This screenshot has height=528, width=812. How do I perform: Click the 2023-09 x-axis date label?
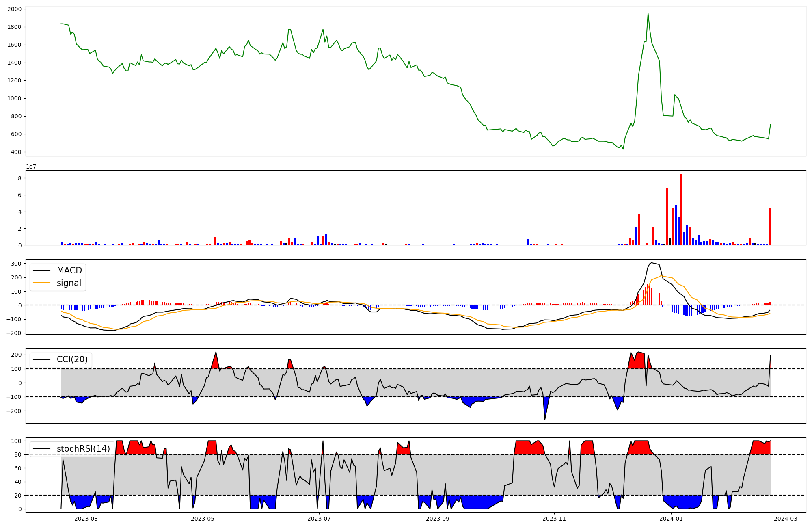pos(438,519)
